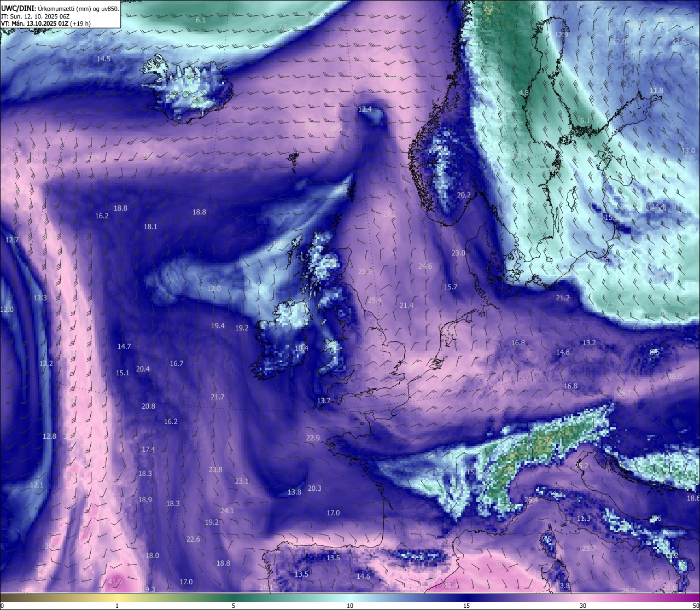The image size is (700, 610).
Task: Click the 14.6 value over Spain
Action: pyautogui.click(x=363, y=576)
